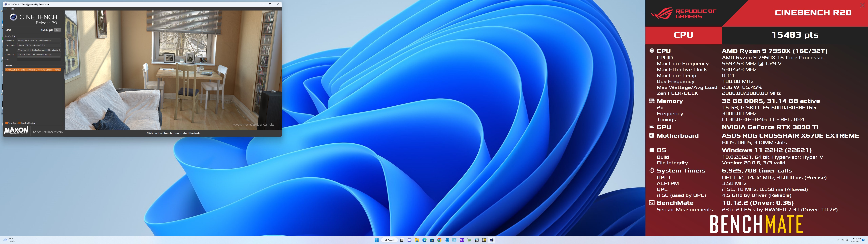
Task: Click the CPU chip icon in BenchMate
Action: point(651,50)
